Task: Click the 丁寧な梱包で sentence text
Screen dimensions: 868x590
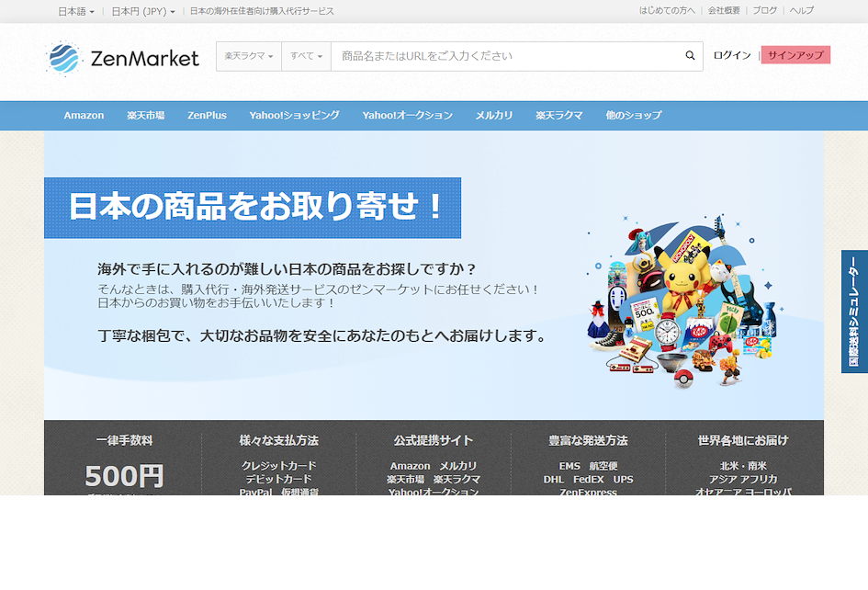Action: coord(323,335)
